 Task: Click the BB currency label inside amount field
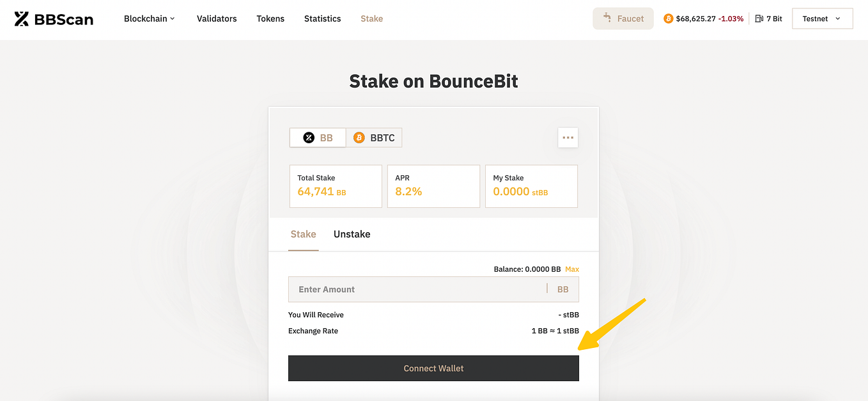(x=562, y=289)
